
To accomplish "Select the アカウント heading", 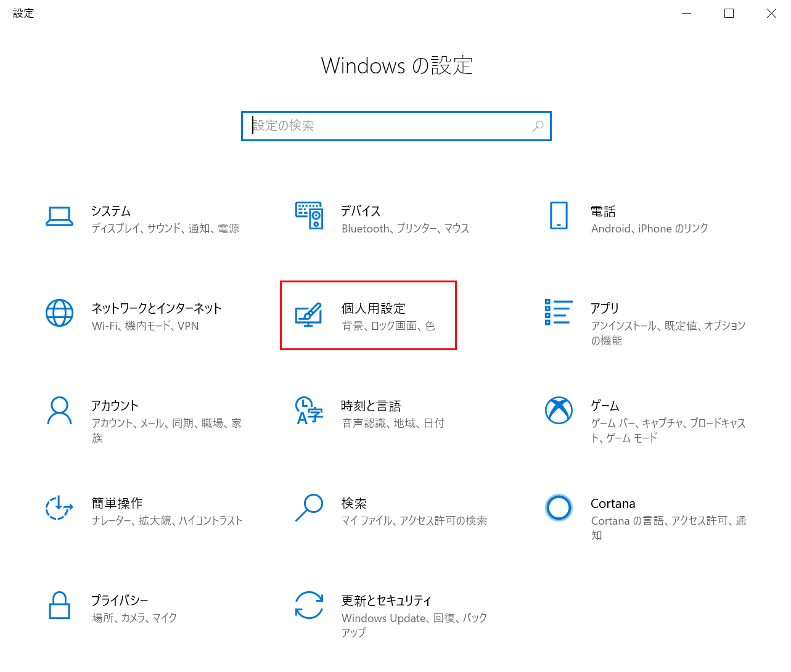I will tap(115, 405).
